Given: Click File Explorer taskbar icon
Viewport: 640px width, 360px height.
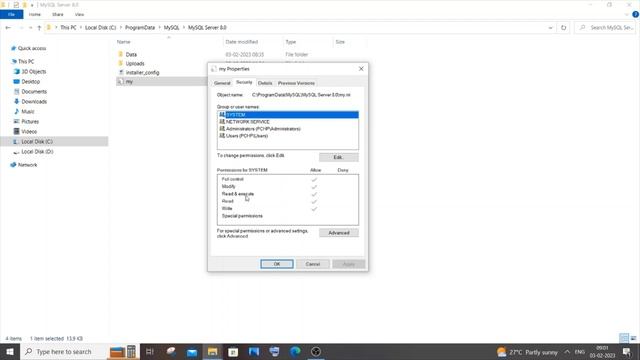Looking at the screenshot, I should pyautogui.click(x=212, y=351).
